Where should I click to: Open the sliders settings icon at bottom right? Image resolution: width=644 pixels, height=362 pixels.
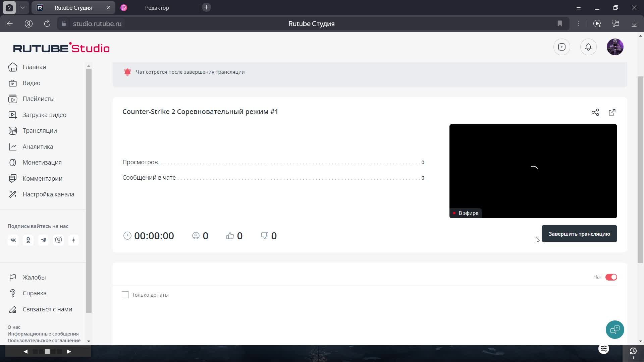click(604, 349)
